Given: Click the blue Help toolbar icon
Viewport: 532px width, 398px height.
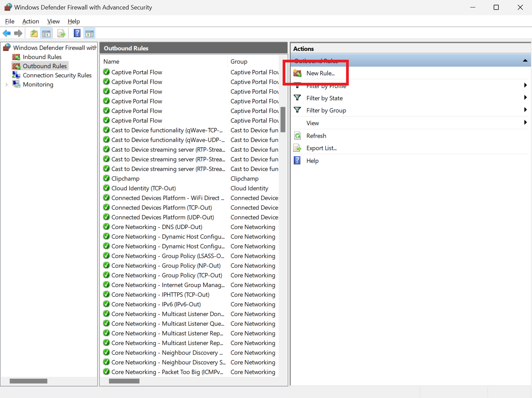Looking at the screenshot, I should pyautogui.click(x=77, y=33).
